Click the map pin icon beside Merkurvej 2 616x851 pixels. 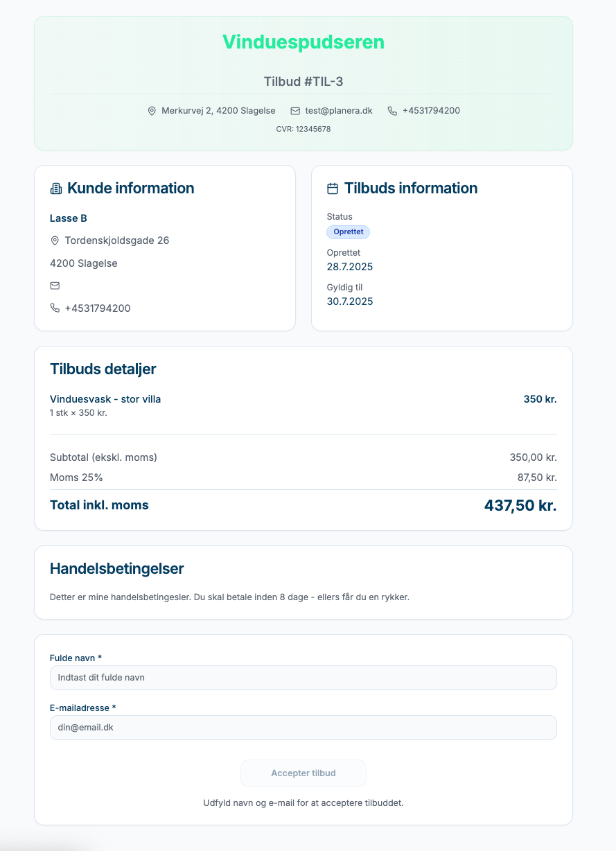click(x=152, y=111)
